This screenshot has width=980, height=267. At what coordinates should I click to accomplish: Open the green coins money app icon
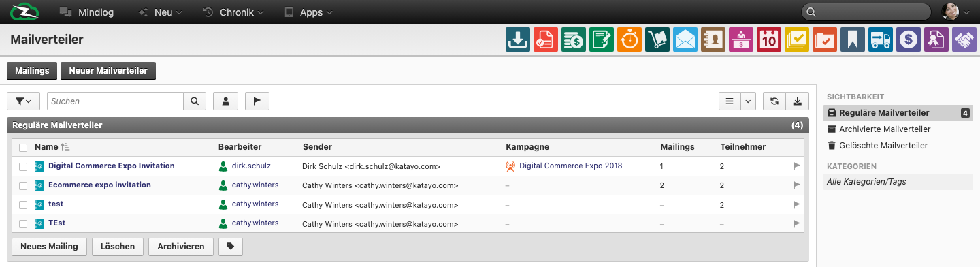pyautogui.click(x=574, y=40)
